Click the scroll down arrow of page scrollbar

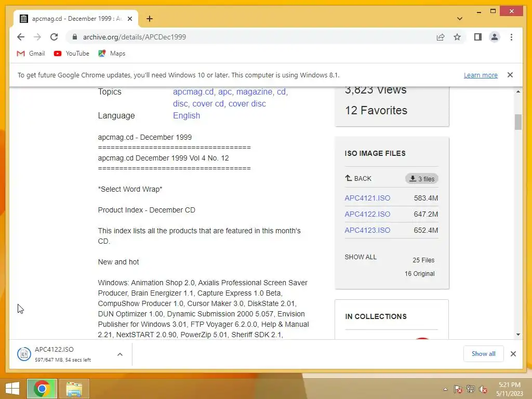pos(518,335)
